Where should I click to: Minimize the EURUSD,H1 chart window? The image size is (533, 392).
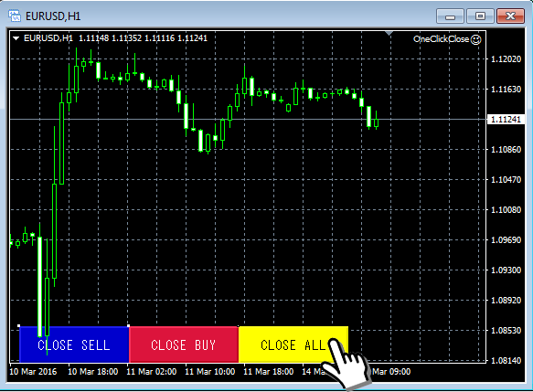point(450,16)
